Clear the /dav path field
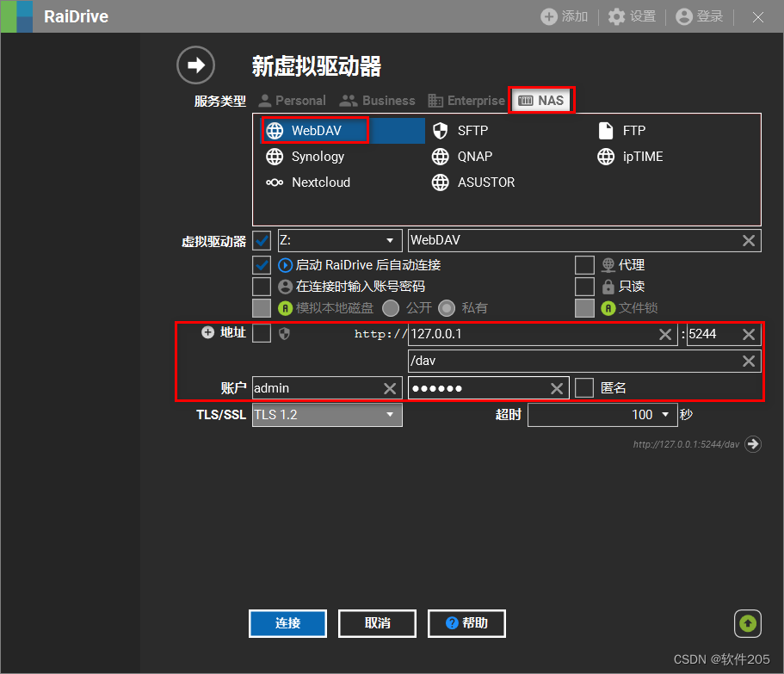The height and width of the screenshot is (674, 784). click(x=749, y=361)
